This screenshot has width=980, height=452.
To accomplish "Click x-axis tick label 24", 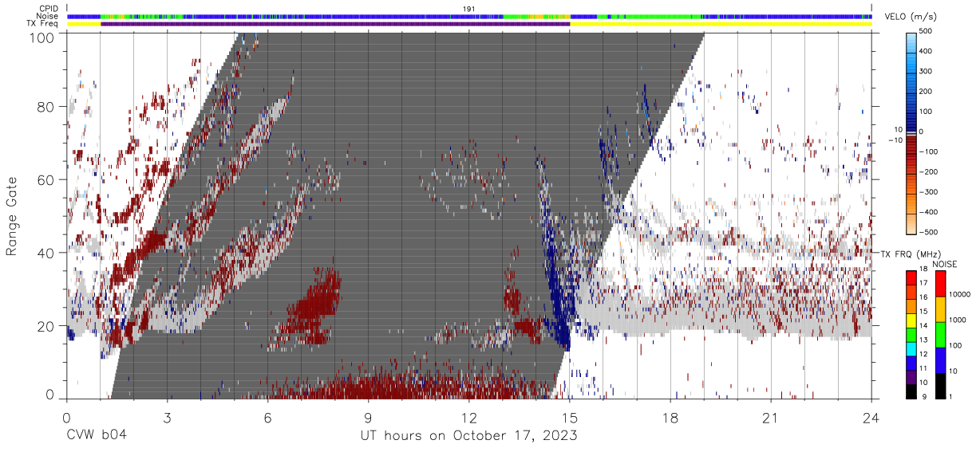I will click(x=871, y=417).
